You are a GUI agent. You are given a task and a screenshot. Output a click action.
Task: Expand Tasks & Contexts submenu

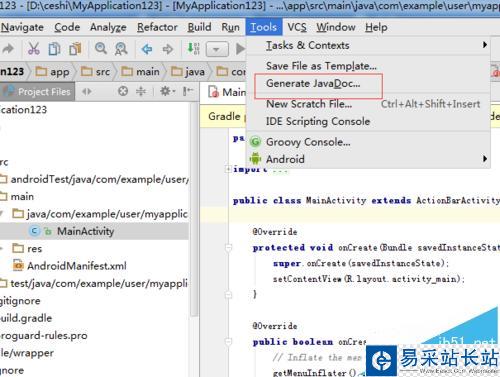pyautogui.click(x=368, y=45)
